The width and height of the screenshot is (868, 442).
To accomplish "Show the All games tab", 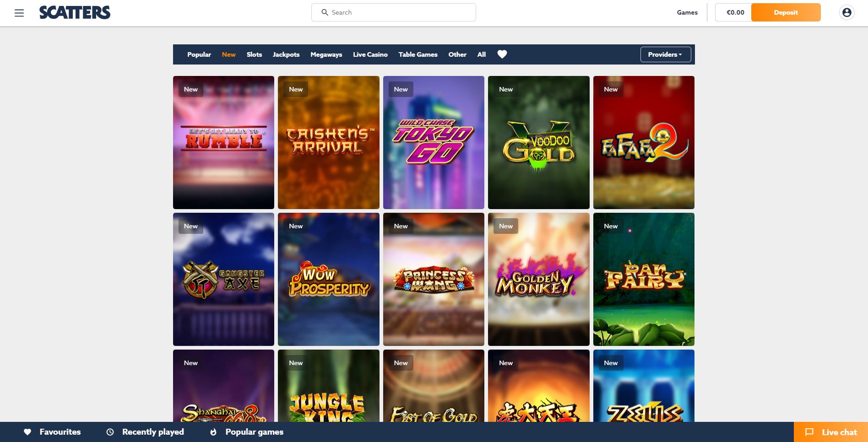I will (x=482, y=54).
